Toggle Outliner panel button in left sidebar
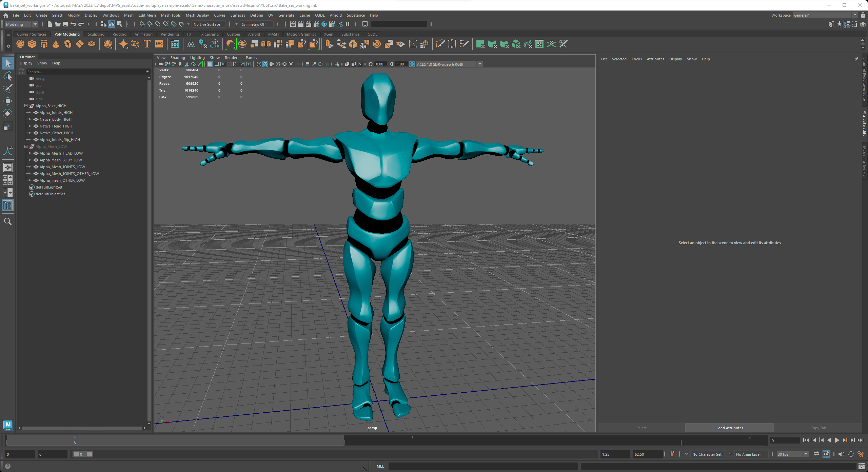 point(7,205)
